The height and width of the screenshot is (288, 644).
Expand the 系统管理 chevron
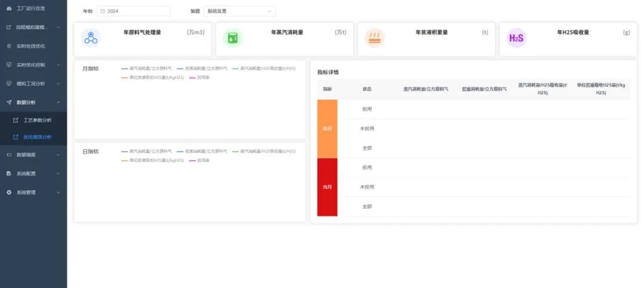click(x=58, y=192)
